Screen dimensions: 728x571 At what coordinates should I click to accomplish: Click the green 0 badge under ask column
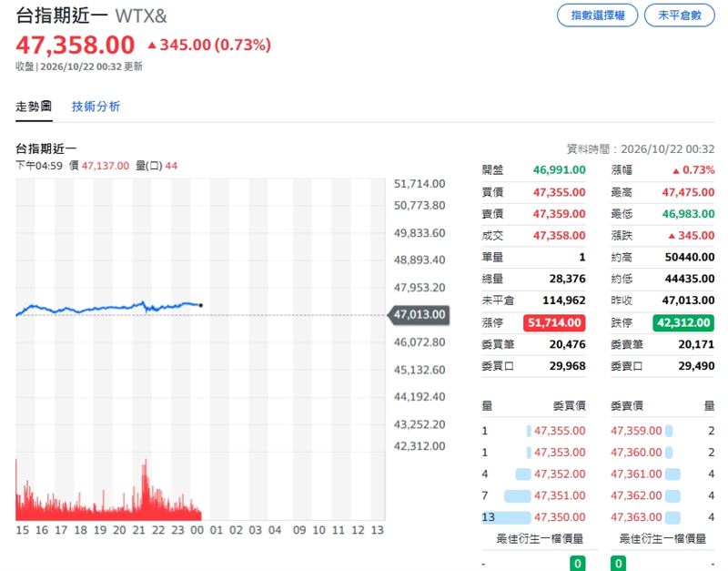click(x=618, y=564)
